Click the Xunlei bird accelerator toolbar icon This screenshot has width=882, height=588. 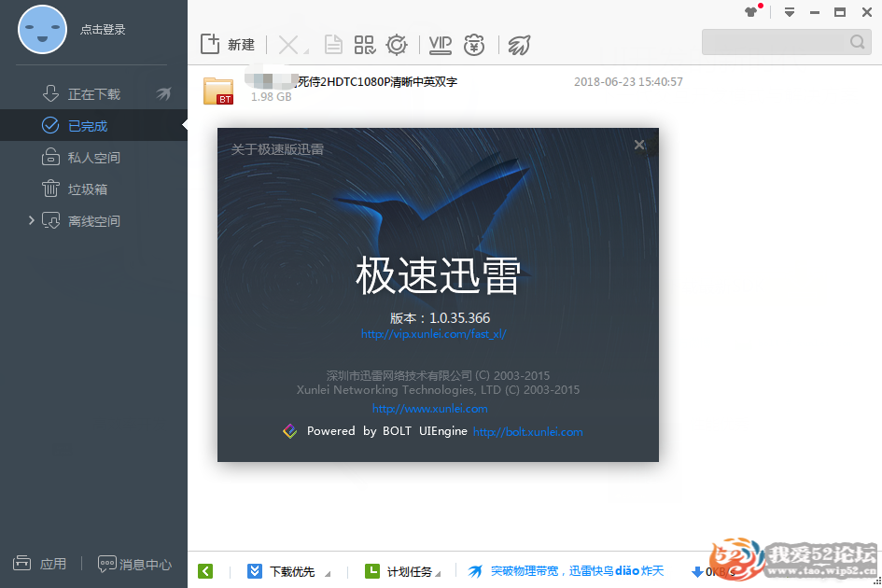(x=519, y=45)
